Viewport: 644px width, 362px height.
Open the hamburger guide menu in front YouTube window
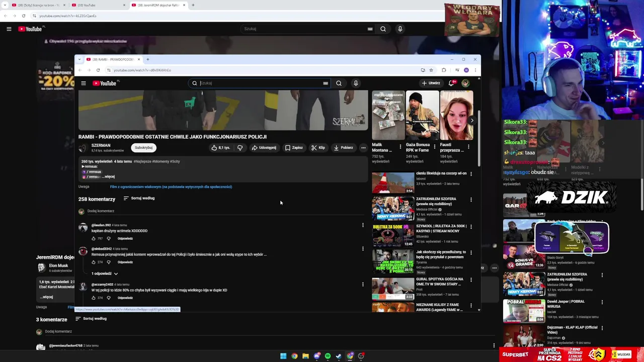[84, 83]
